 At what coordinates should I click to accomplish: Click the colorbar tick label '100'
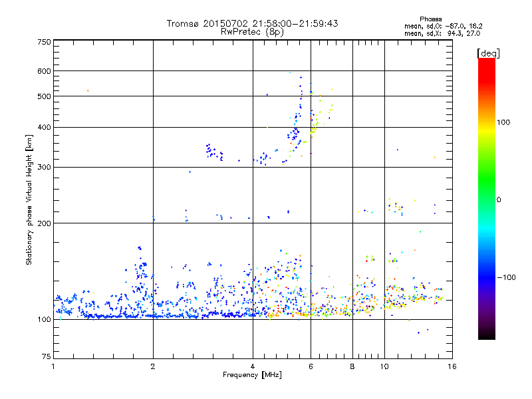503,122
